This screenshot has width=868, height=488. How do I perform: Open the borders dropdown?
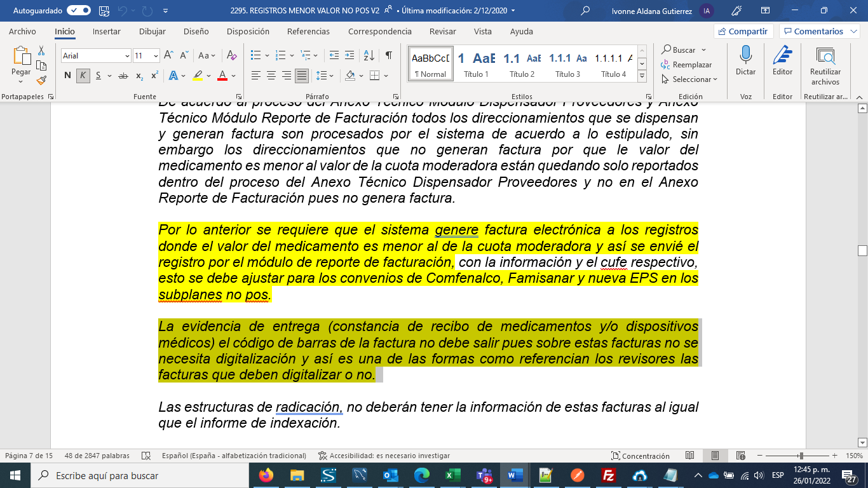coord(386,76)
